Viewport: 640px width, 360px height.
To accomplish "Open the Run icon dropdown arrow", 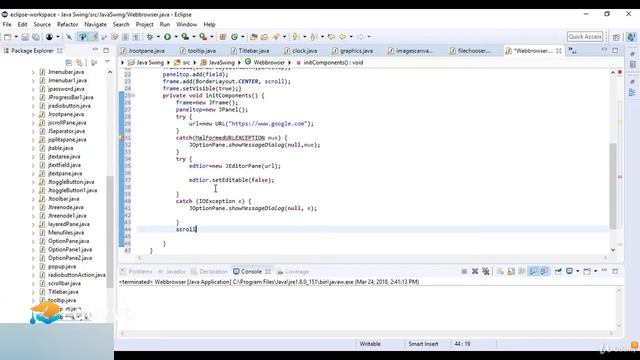I will [x=176, y=37].
